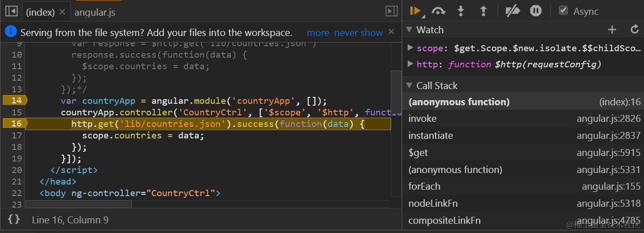Click 'CountryCtrl' attribute value on line 22
This screenshot has height=233, width=644.
[181, 193]
